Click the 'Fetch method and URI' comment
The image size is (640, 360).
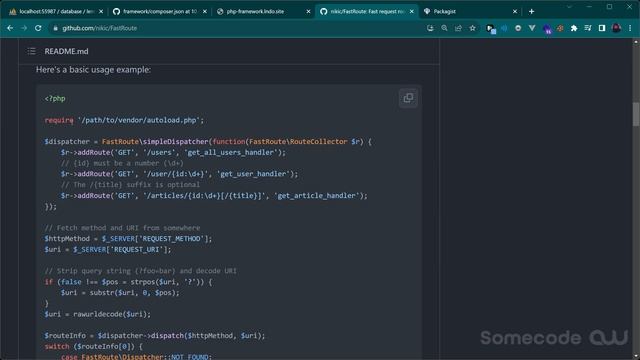coord(122,228)
